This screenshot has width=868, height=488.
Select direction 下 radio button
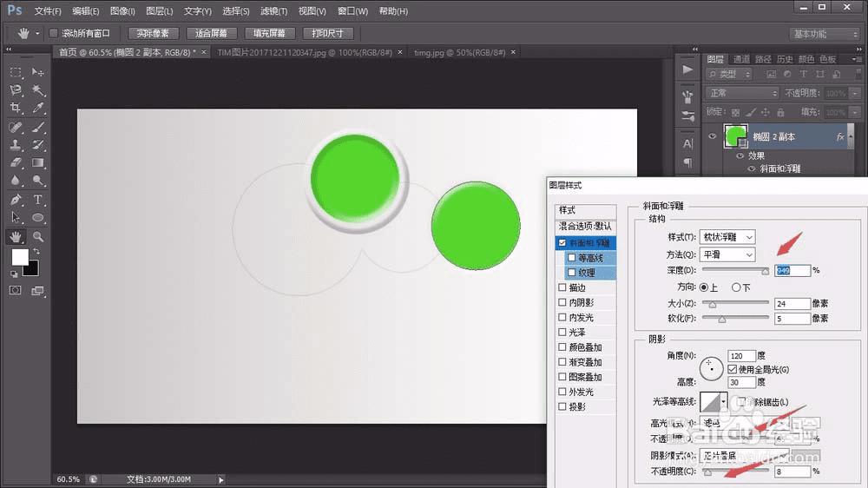click(736, 287)
